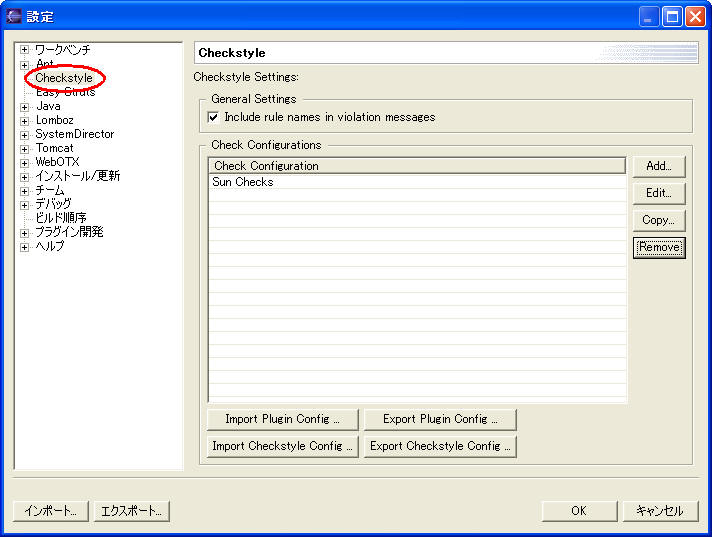Remove the selected check configuration

click(x=658, y=247)
